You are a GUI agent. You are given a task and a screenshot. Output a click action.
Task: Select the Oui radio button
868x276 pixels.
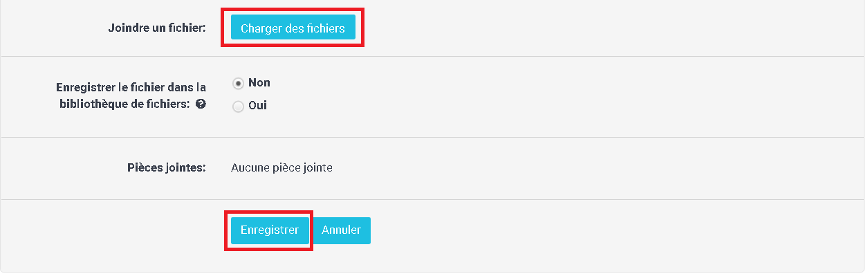point(239,107)
